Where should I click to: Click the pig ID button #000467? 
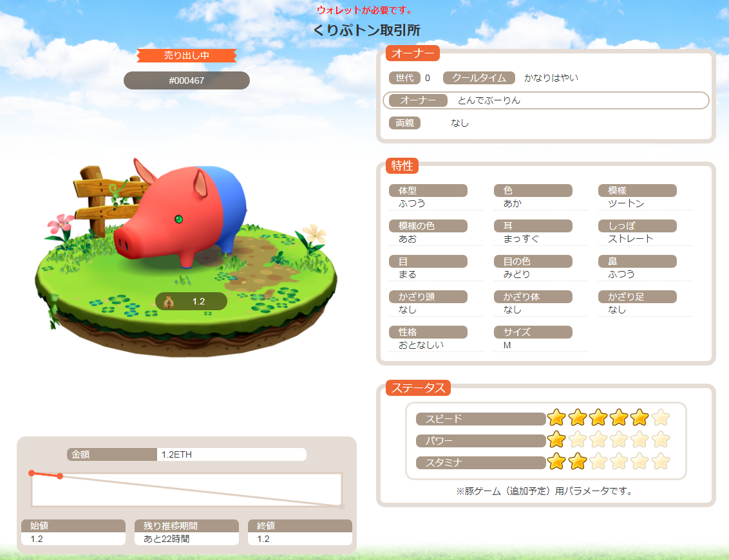pos(186,80)
